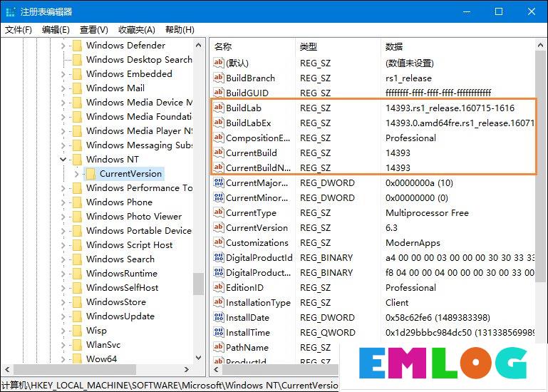
Task: Click tree pane scroll up arrow
Action: click(x=199, y=45)
